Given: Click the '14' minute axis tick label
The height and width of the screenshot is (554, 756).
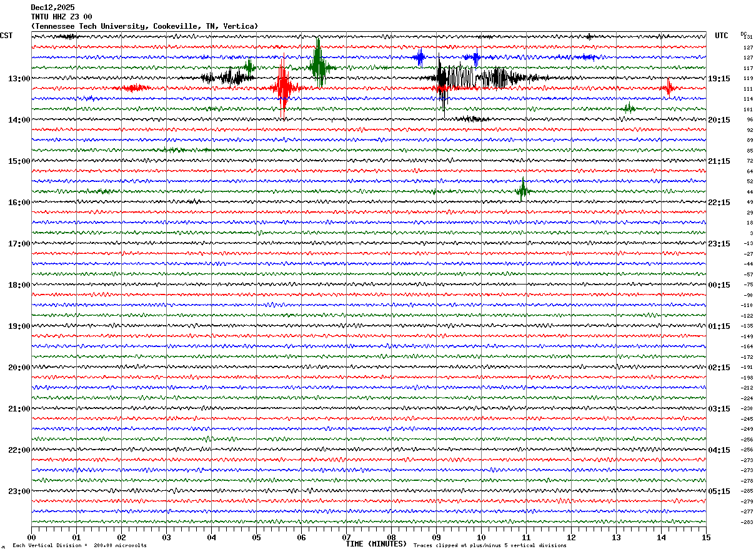Looking at the screenshot, I should [661, 538].
